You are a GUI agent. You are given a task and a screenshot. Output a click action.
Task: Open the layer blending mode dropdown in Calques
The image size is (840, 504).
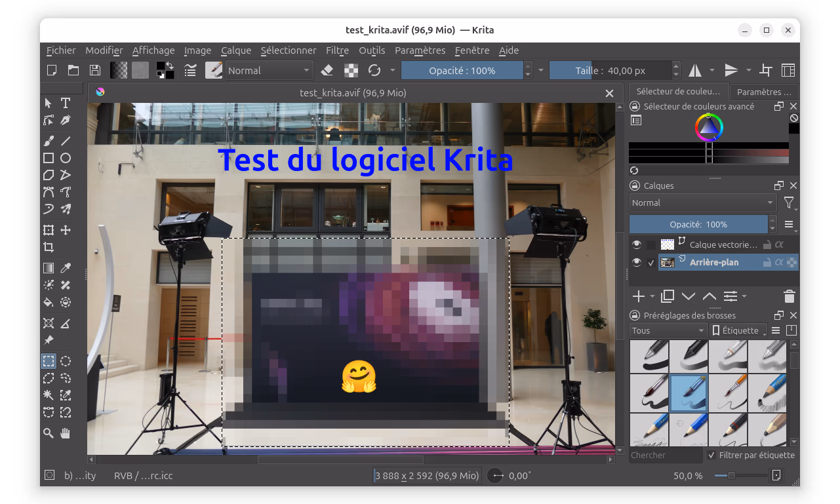click(x=703, y=203)
